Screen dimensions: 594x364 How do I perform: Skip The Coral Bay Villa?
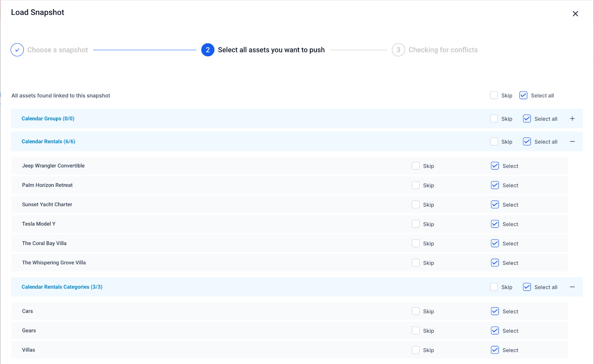[416, 243]
